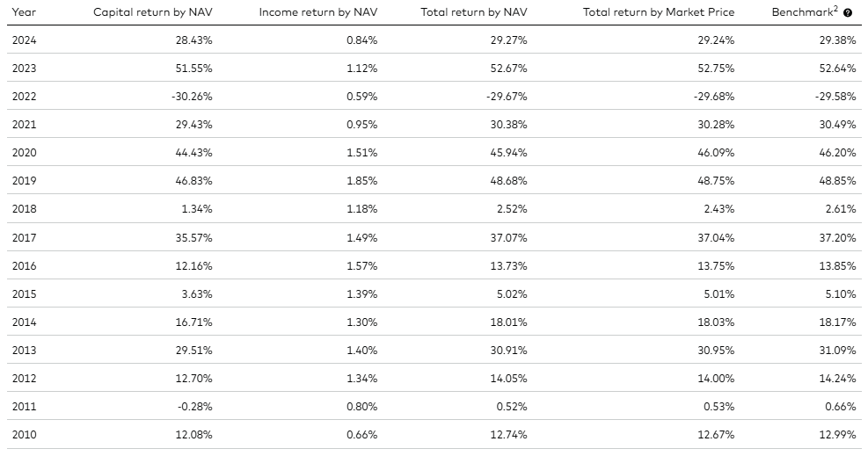Select the 1.85% income return cell

(361, 181)
